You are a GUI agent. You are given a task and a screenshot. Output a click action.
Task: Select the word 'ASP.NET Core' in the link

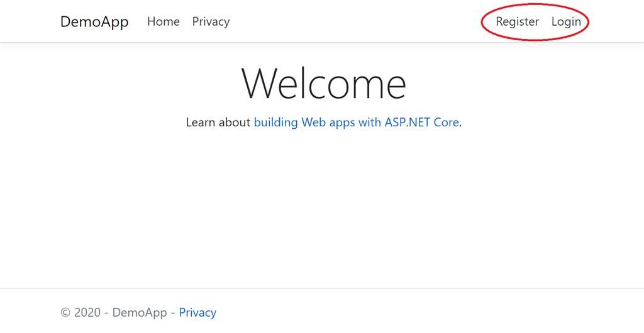421,123
